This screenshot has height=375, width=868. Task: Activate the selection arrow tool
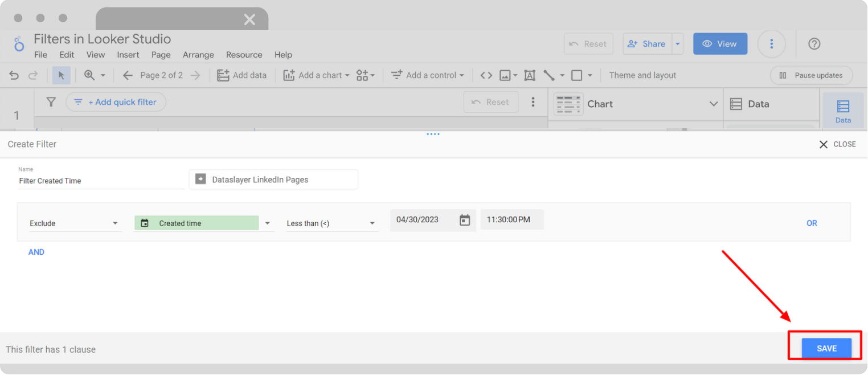click(x=62, y=75)
